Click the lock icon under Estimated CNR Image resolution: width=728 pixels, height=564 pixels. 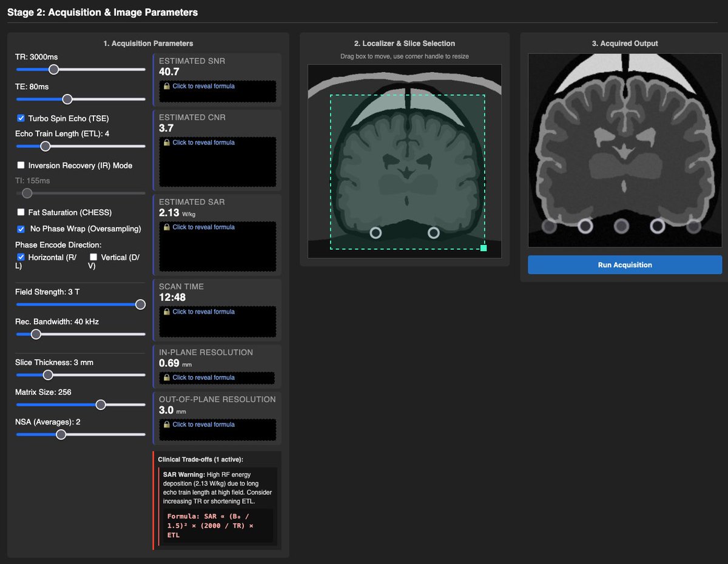coord(167,143)
